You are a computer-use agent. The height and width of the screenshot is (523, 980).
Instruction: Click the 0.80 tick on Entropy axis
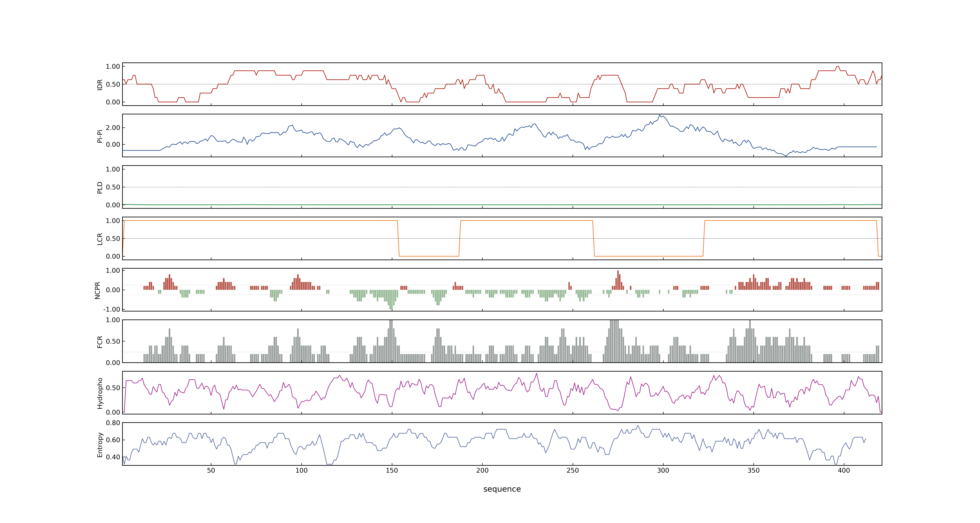click(113, 423)
